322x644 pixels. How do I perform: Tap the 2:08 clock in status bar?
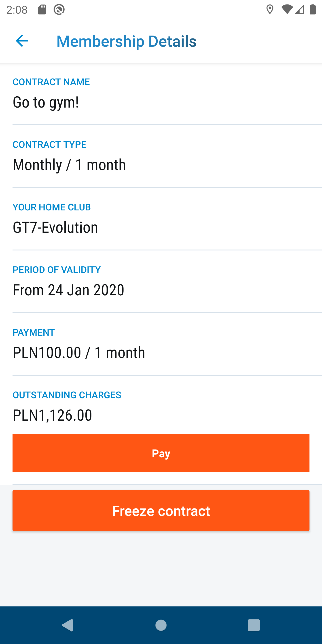[17, 10]
